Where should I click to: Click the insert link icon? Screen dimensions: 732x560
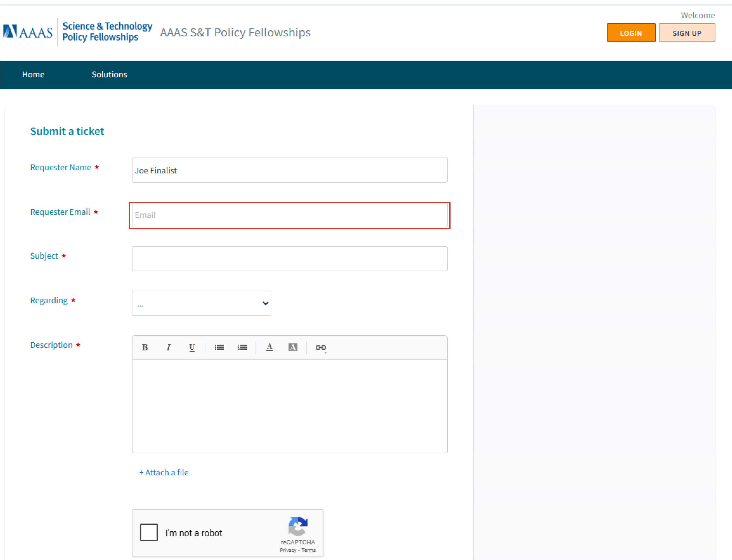click(321, 347)
